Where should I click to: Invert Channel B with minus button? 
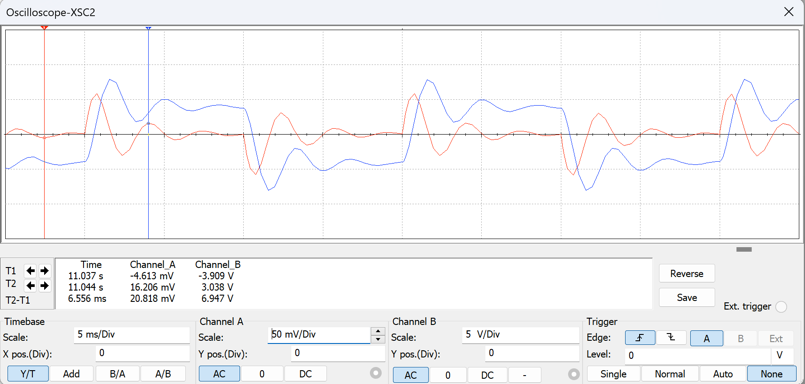pos(525,375)
